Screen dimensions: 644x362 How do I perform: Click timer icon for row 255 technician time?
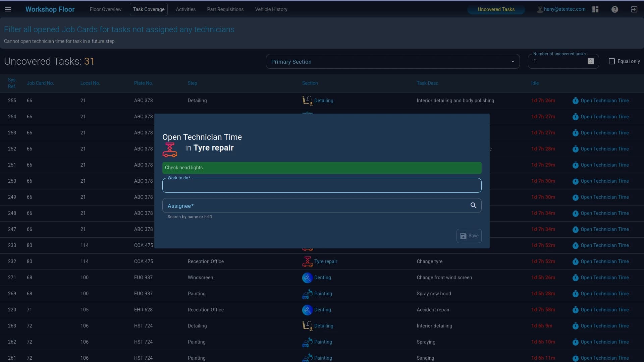point(575,101)
